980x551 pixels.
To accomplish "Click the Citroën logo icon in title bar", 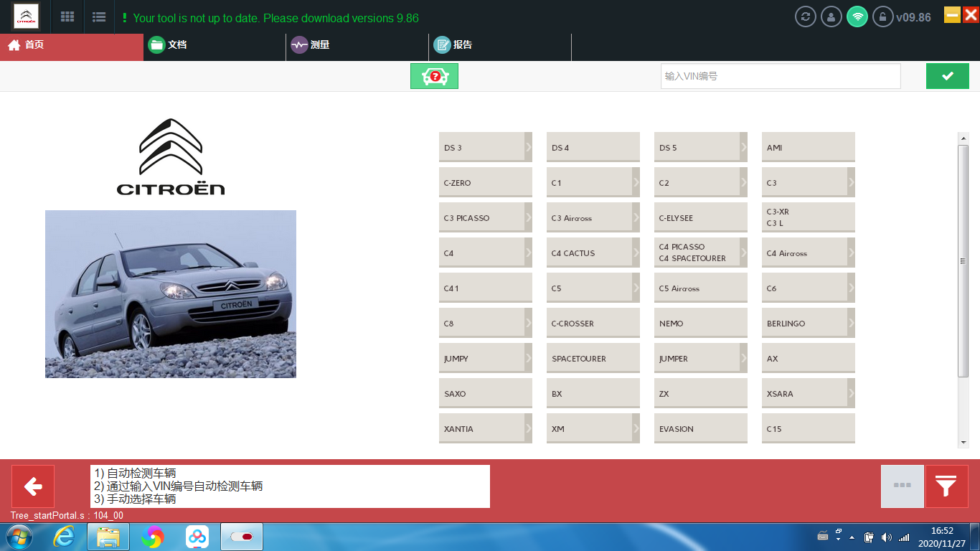I will pos(27,17).
